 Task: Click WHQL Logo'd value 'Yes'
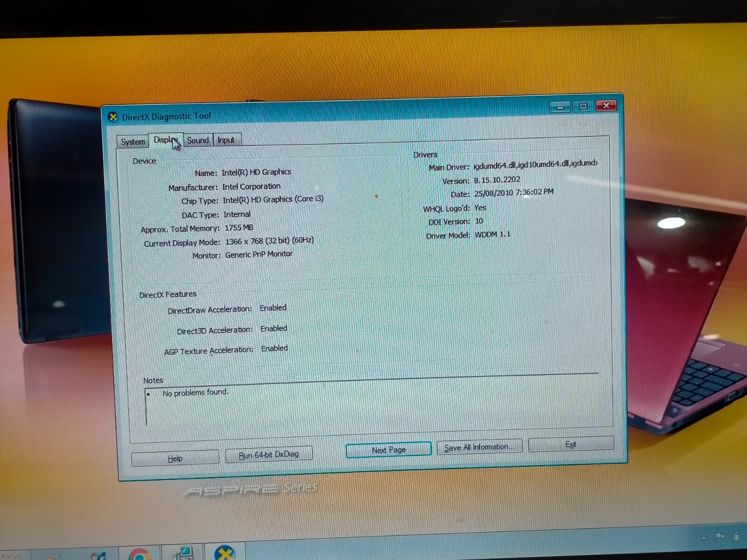(480, 208)
